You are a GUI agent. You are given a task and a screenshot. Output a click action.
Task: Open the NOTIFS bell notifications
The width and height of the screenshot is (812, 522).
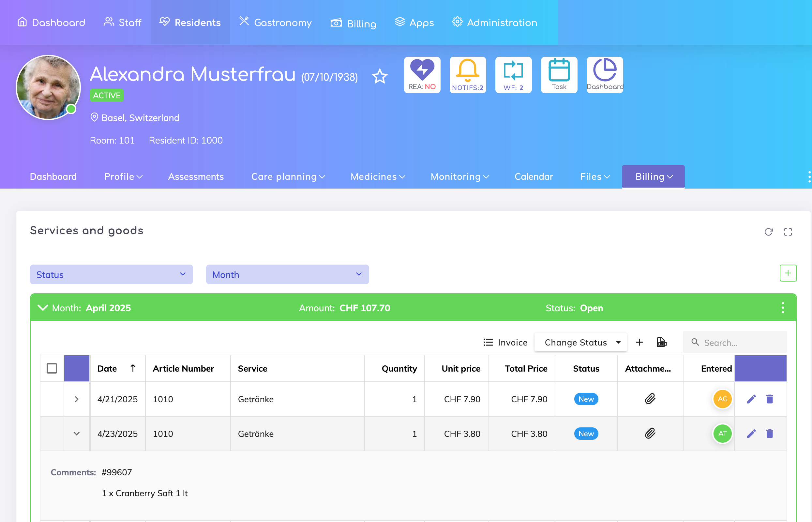point(468,75)
